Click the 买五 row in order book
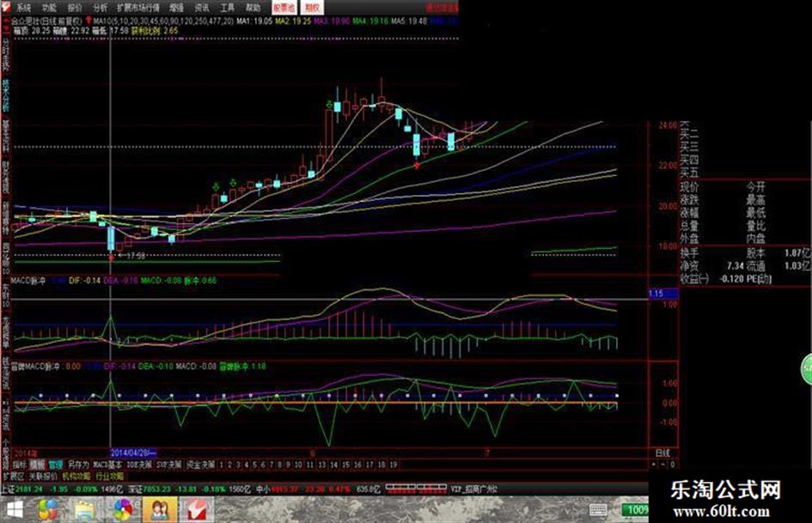This screenshot has width=812, height=523. (689, 173)
